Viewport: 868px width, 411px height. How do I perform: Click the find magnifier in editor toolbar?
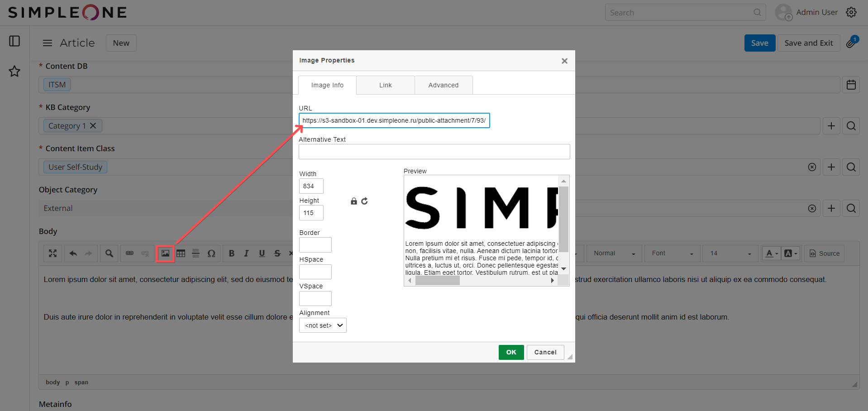pyautogui.click(x=109, y=253)
